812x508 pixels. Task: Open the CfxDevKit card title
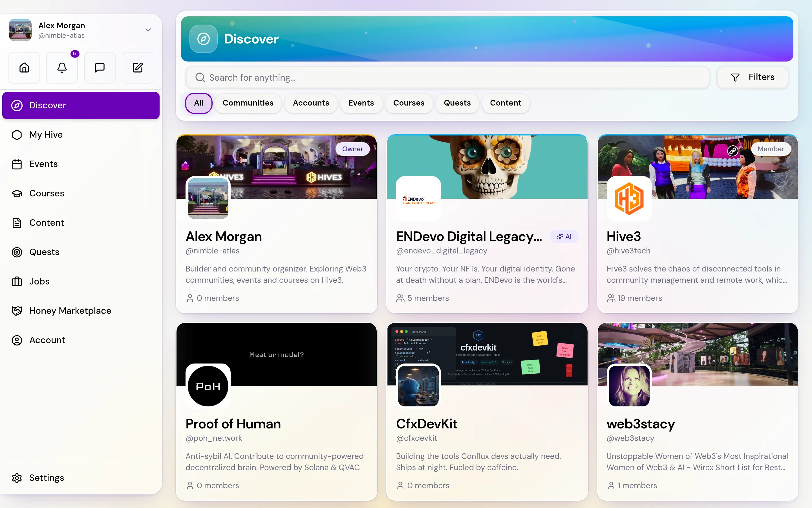(x=427, y=424)
